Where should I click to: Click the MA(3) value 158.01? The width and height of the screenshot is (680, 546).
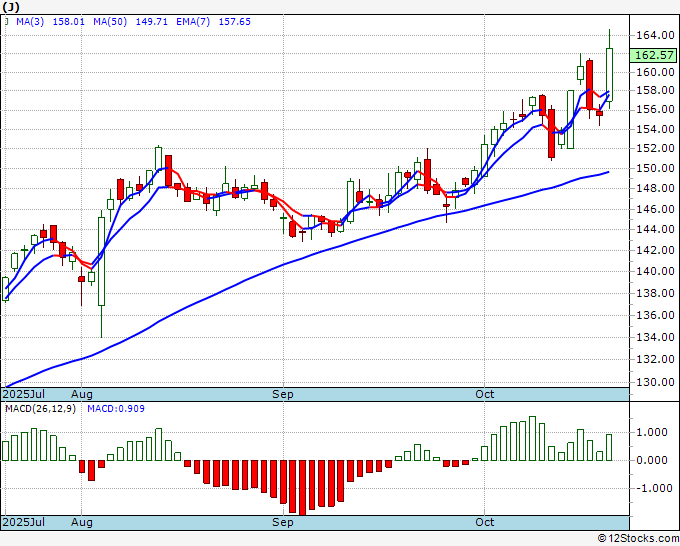coord(69,22)
